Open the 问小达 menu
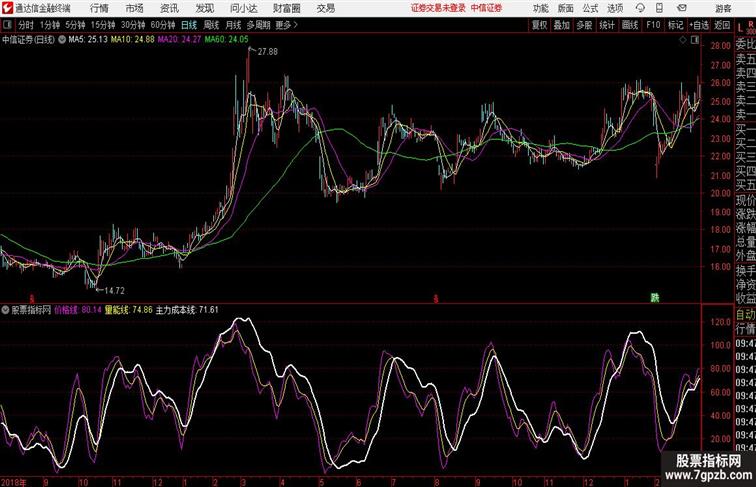The height and width of the screenshot is (487, 756). pyautogui.click(x=243, y=8)
